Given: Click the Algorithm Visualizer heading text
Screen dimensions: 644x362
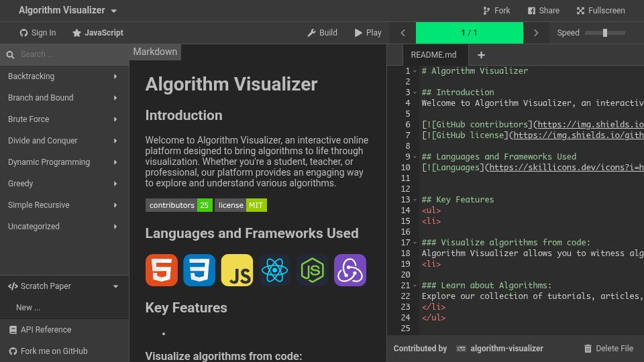Looking at the screenshot, I should click(x=231, y=84).
